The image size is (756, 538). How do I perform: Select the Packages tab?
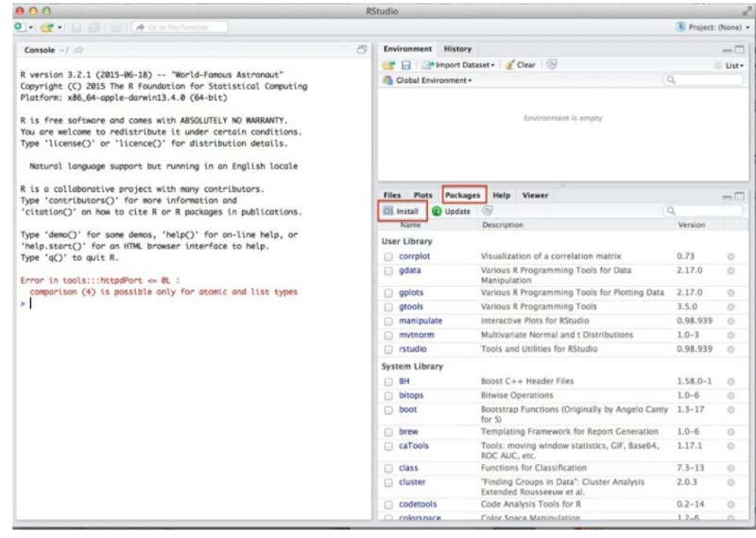[463, 196]
